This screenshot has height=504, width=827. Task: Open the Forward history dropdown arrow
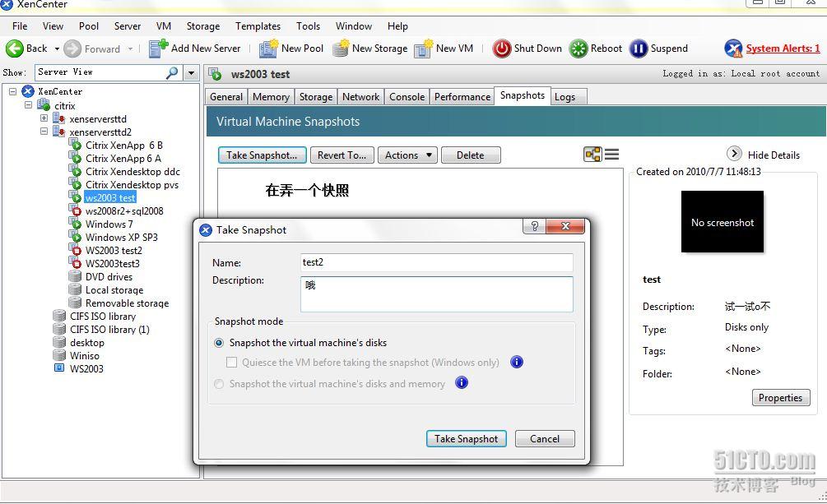click(130, 49)
